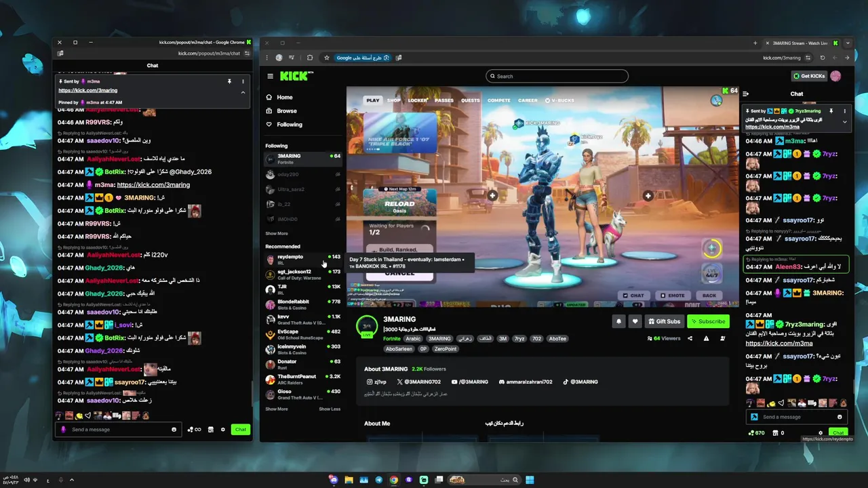
Task: Open the TikTok @3MARING link
Action: pyautogui.click(x=580, y=382)
